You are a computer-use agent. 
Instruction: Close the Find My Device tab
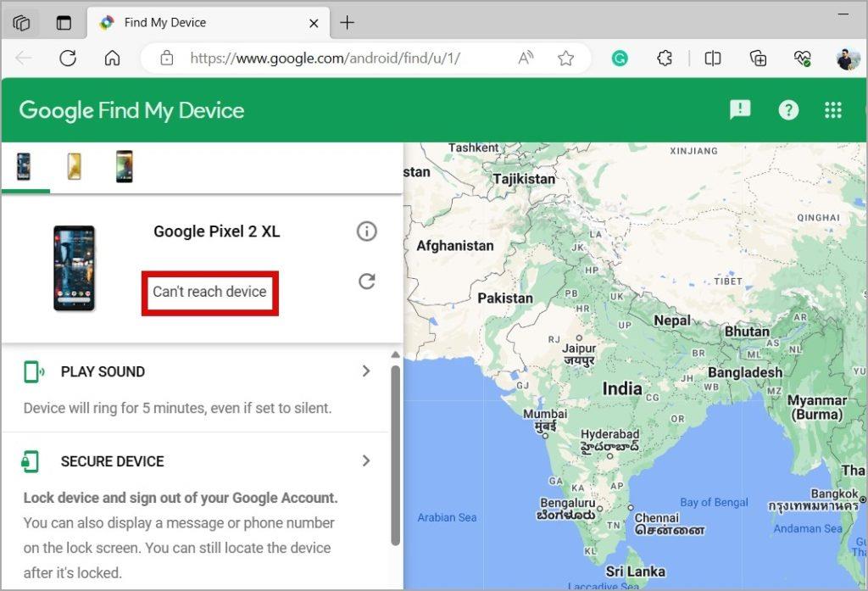click(x=314, y=23)
